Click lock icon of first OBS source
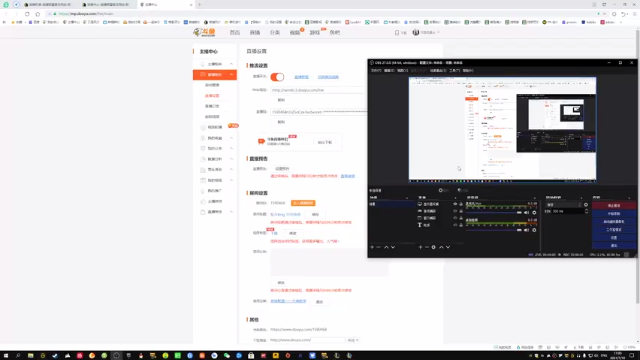The width and height of the screenshot is (640, 360). 461,204
